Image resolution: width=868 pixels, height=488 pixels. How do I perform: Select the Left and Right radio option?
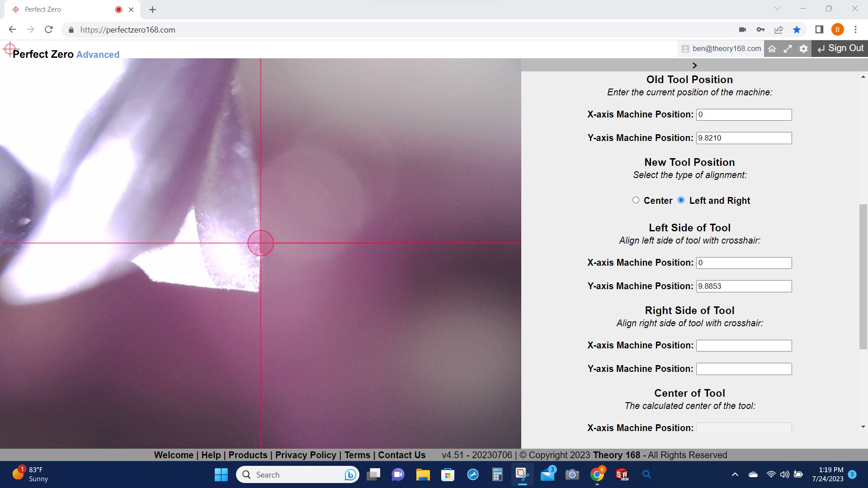(681, 200)
